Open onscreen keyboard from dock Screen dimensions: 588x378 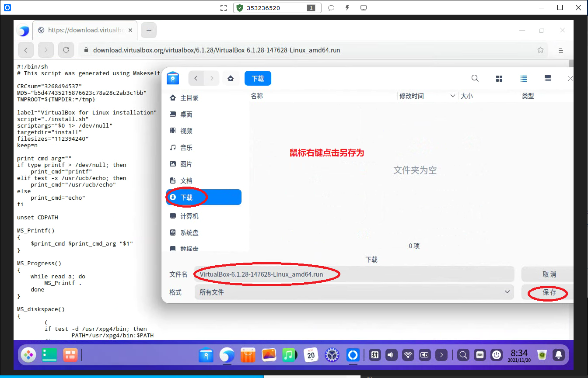[x=480, y=355]
